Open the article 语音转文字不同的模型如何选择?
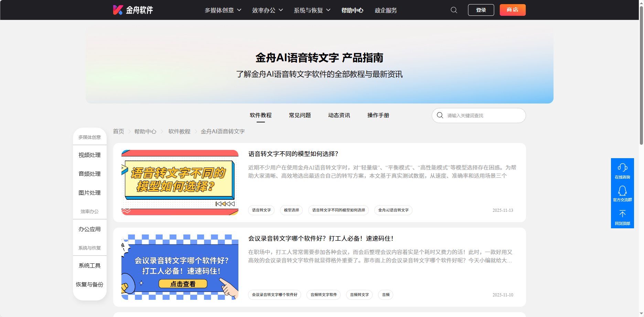Screen dimensions: 644x317 [293, 154]
